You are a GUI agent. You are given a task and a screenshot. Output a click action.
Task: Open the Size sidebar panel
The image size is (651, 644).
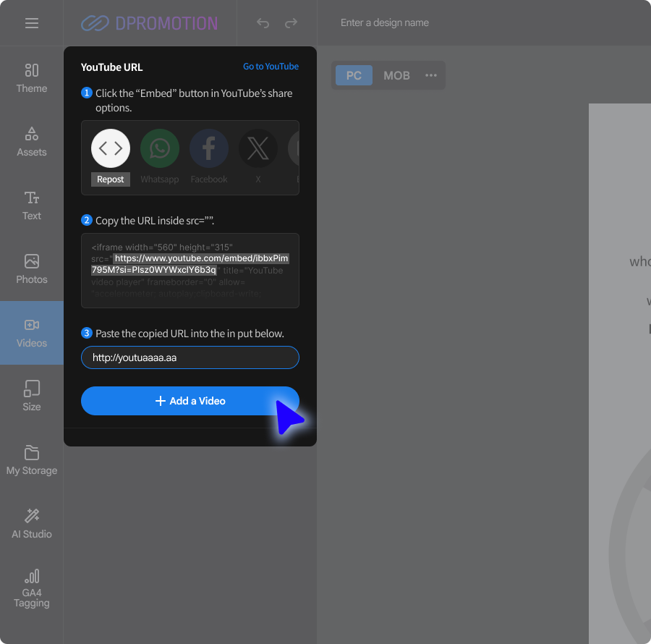[x=32, y=397]
